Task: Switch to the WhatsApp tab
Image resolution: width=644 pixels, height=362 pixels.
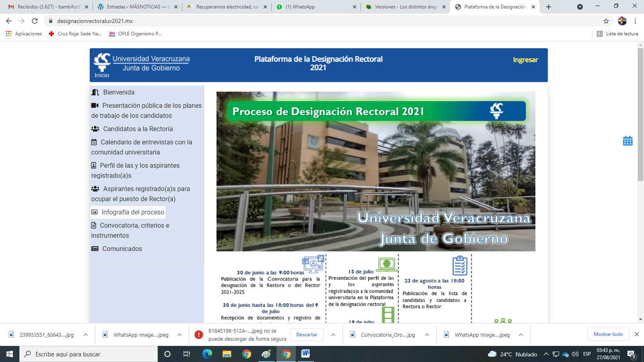Action: (x=316, y=7)
